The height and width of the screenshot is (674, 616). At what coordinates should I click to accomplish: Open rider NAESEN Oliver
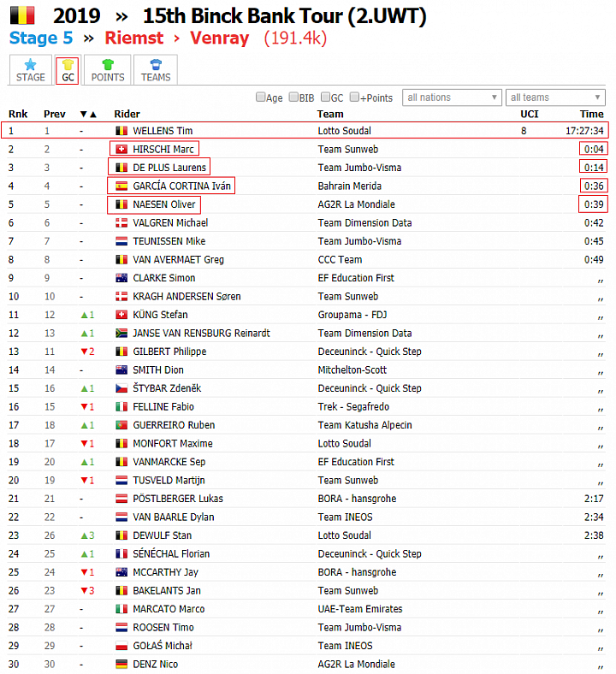coord(164,204)
